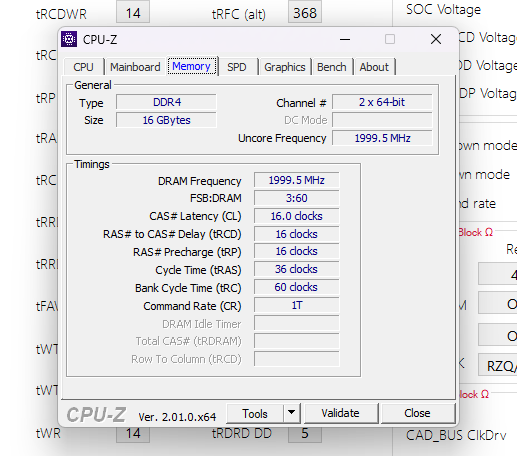Click the Bank Cycle Time (tRC) label
The image size is (517, 456).
pyautogui.click(x=188, y=288)
